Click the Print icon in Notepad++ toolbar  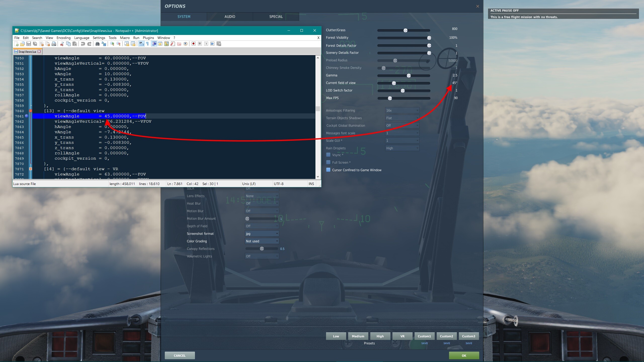click(54, 44)
